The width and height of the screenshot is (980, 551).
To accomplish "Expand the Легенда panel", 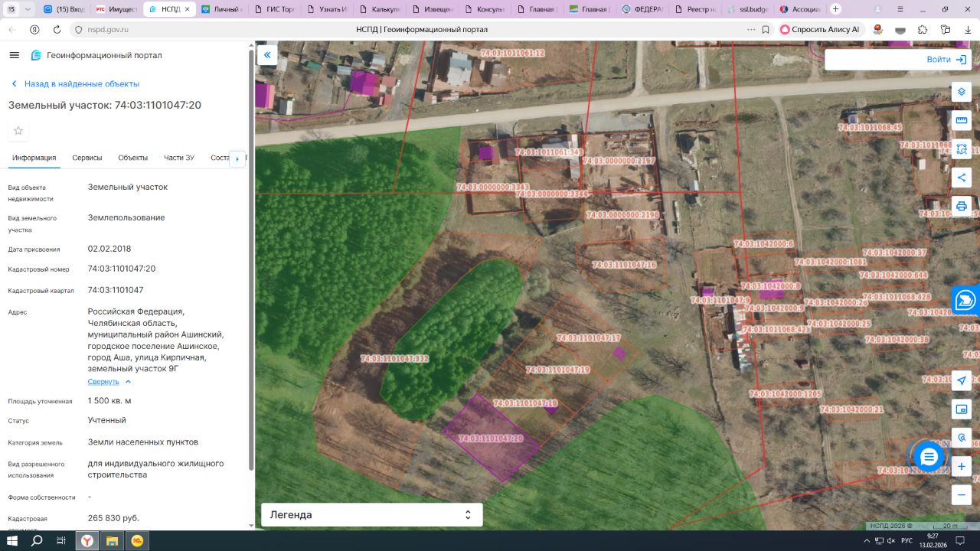I will pyautogui.click(x=372, y=515).
